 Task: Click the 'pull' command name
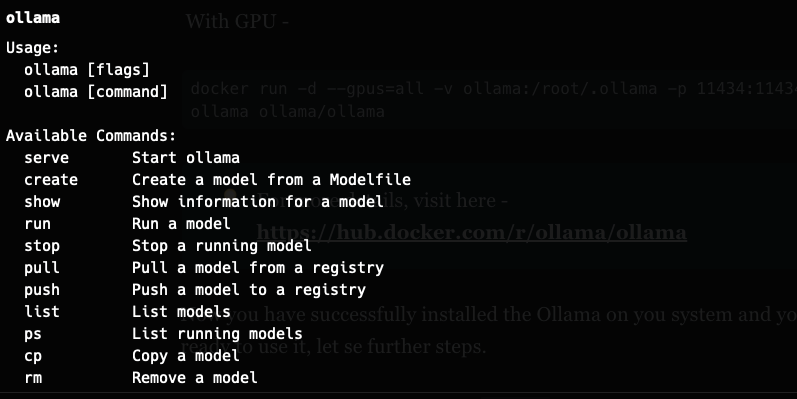tap(42, 267)
